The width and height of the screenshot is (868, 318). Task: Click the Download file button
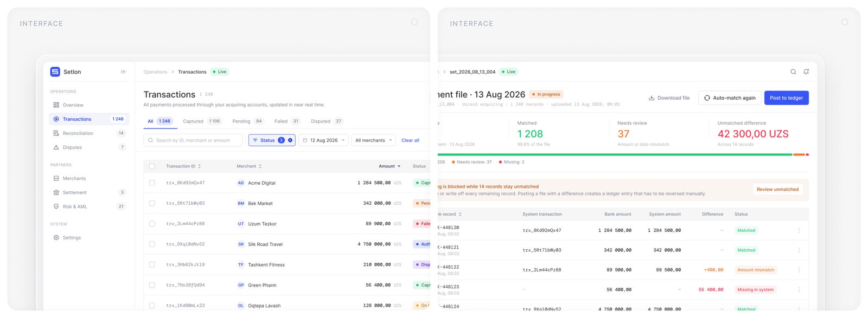(x=669, y=98)
